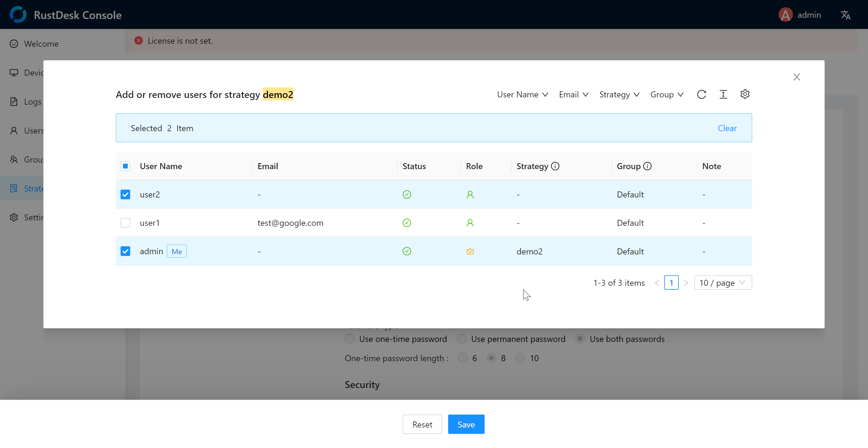Screen dimensions: 868x448
Task: Click the Reset button
Action: click(422, 424)
